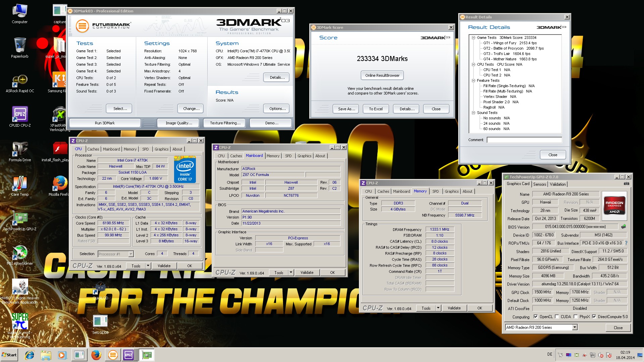Click the muted volume tray icon
644x362 pixels.
601,355
